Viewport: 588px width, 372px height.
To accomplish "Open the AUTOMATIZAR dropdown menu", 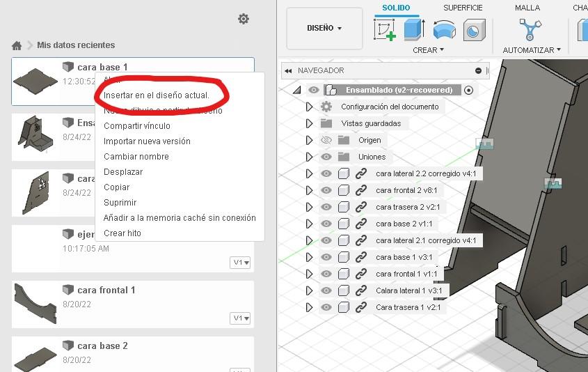I will 532,50.
